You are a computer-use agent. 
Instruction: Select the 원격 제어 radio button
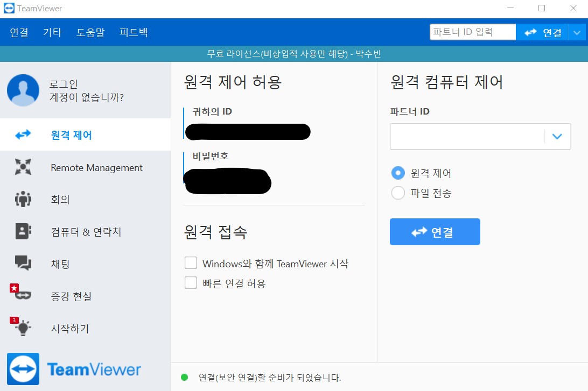point(398,173)
